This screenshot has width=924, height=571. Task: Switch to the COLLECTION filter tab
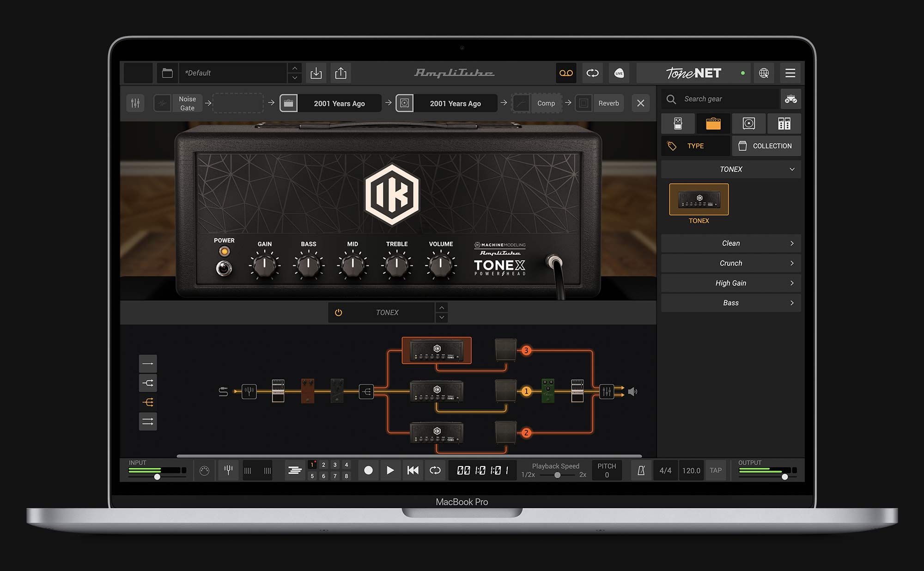pos(766,146)
